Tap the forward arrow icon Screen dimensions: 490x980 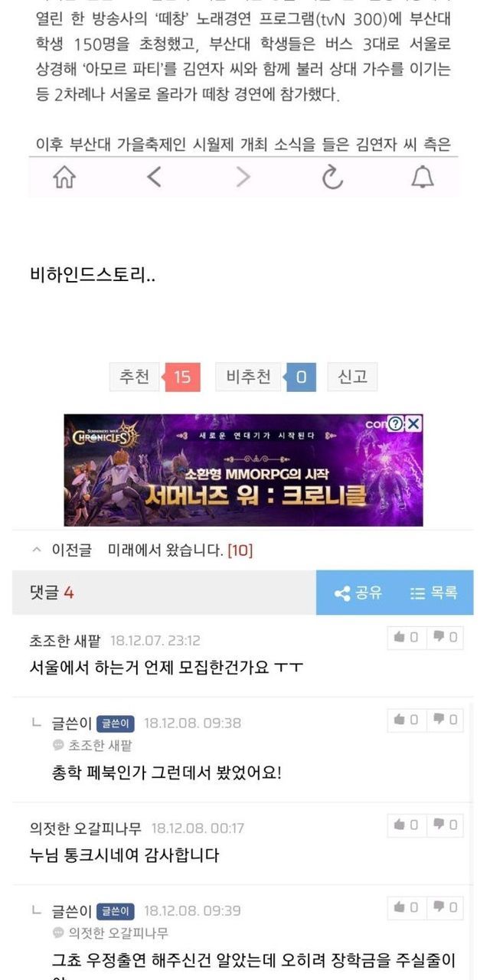click(243, 178)
